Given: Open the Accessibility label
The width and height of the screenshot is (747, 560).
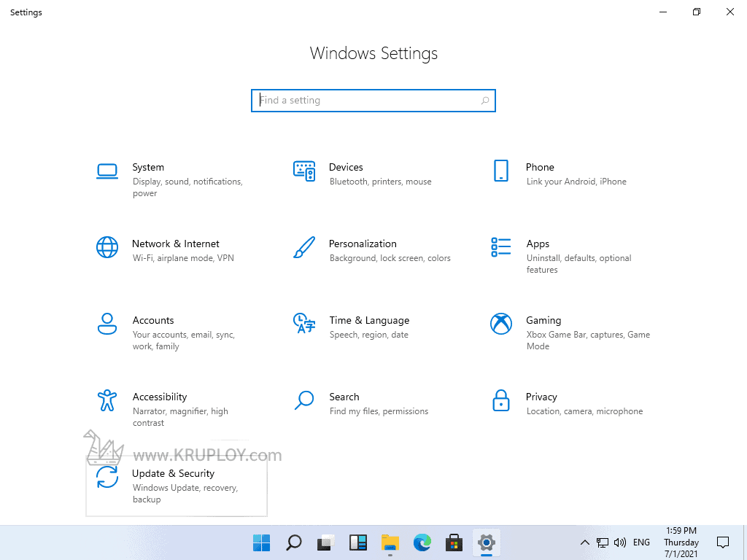Looking at the screenshot, I should tap(160, 397).
